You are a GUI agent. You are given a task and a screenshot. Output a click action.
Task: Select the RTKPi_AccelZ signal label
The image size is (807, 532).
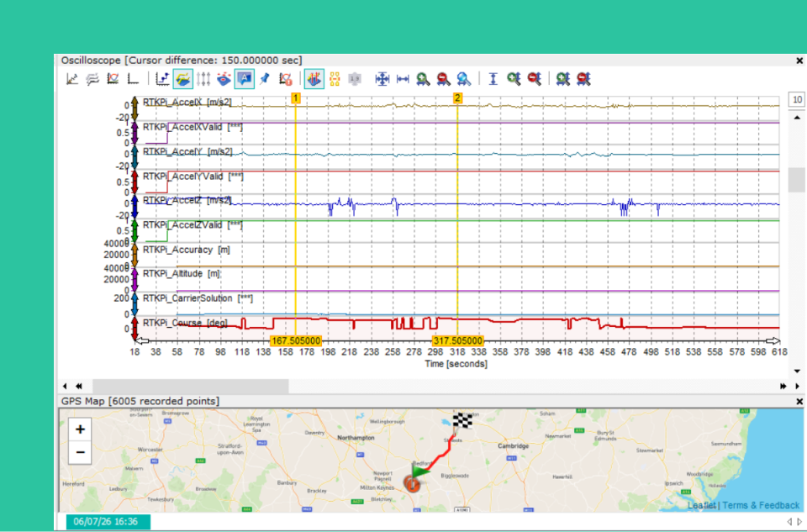click(187, 200)
